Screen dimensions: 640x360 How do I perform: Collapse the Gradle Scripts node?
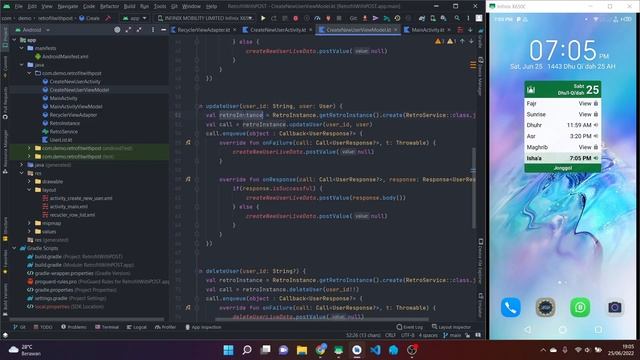click(x=14, y=248)
